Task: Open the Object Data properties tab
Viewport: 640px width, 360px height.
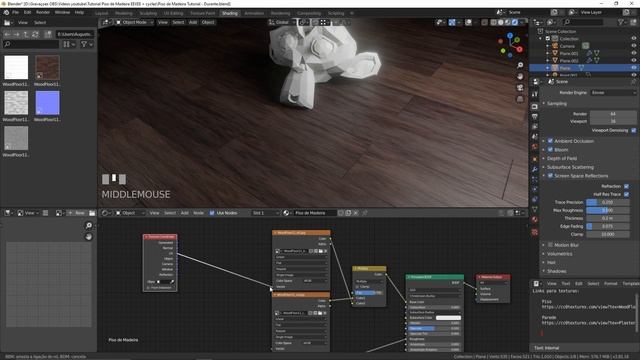Action: (535, 209)
